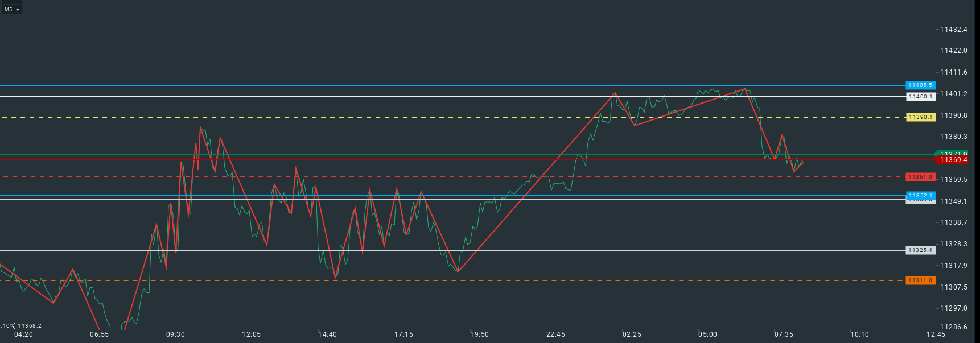Select the 11325.4 price level label
Viewport: 980px width, 343px height.
[x=920, y=250]
